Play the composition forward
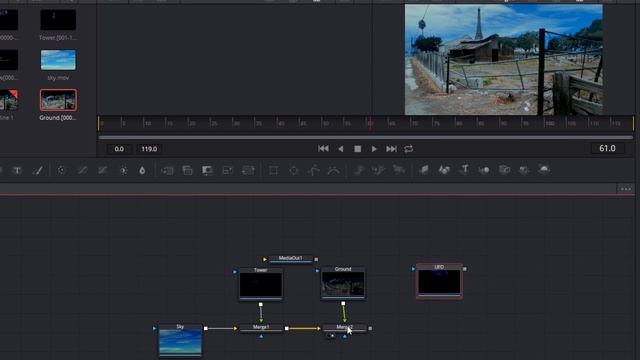Image resolution: width=640 pixels, height=360 pixels. pos(374,149)
